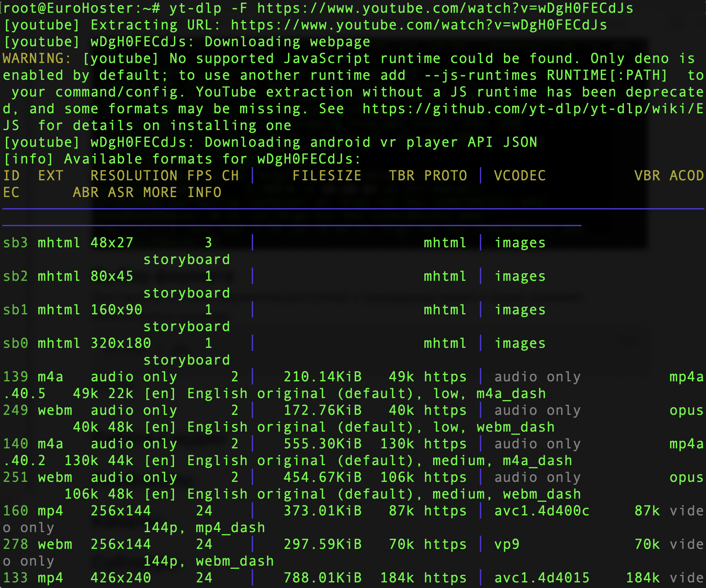This screenshot has height=588, width=706.
Task: Click the yellow WARNING: label
Action: (x=37, y=58)
